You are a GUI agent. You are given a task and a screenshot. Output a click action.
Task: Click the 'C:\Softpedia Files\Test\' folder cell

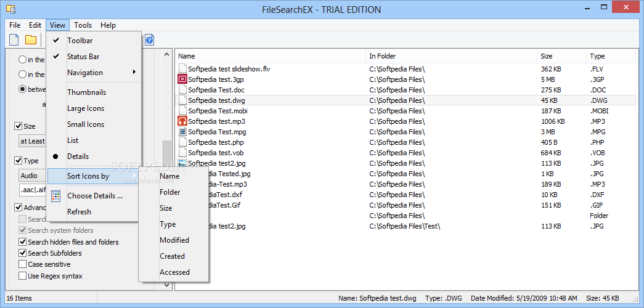click(x=404, y=226)
